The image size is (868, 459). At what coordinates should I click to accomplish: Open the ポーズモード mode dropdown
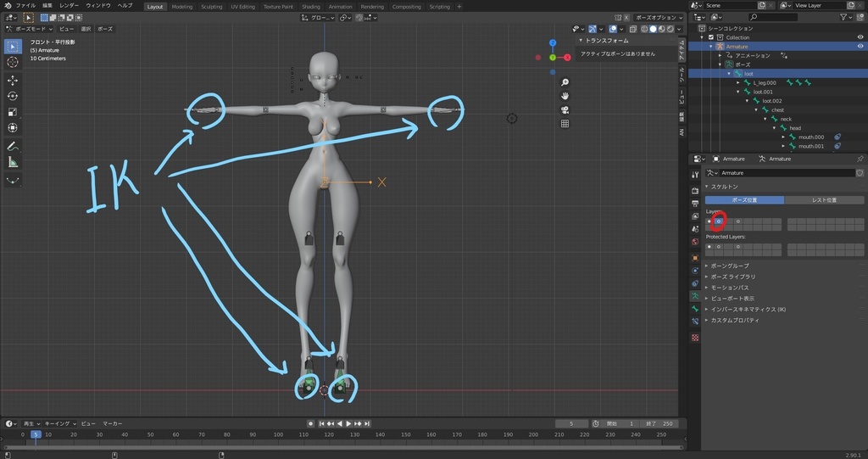click(30, 29)
